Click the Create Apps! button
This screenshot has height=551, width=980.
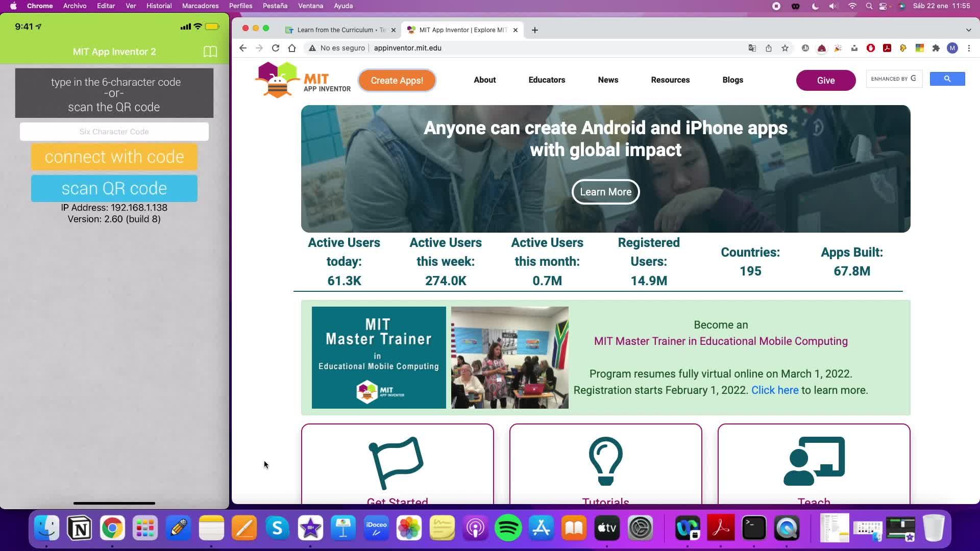tap(397, 81)
